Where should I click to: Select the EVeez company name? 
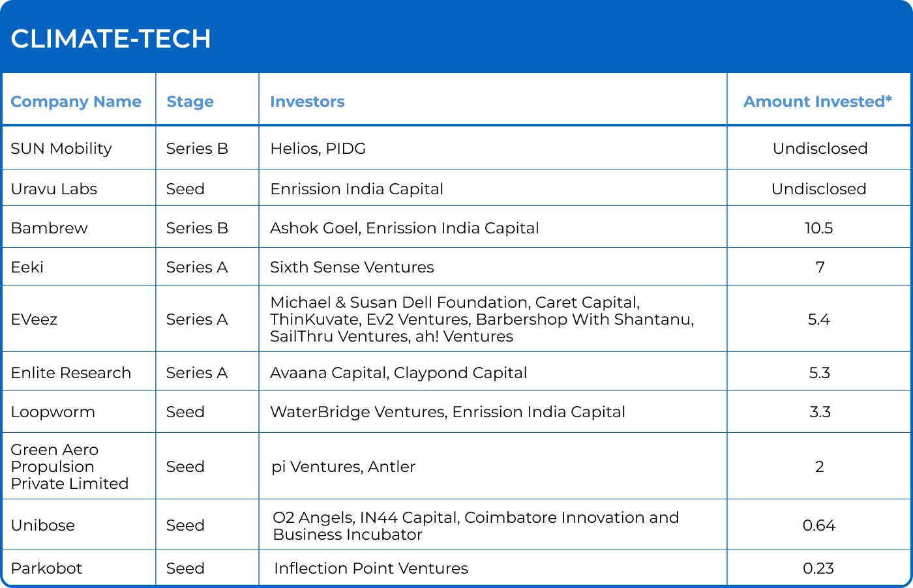click(35, 319)
